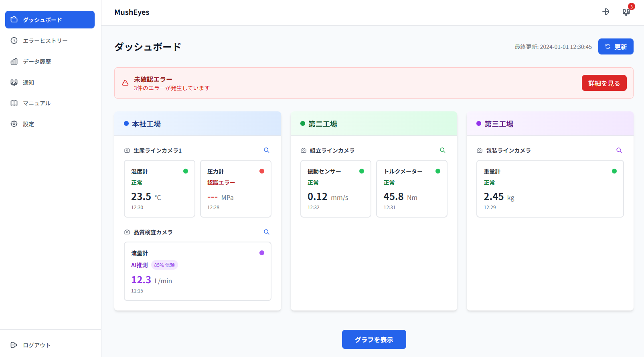This screenshot has width=644, height=357.
Task: Log out using ログアウト link
Action: (36, 345)
